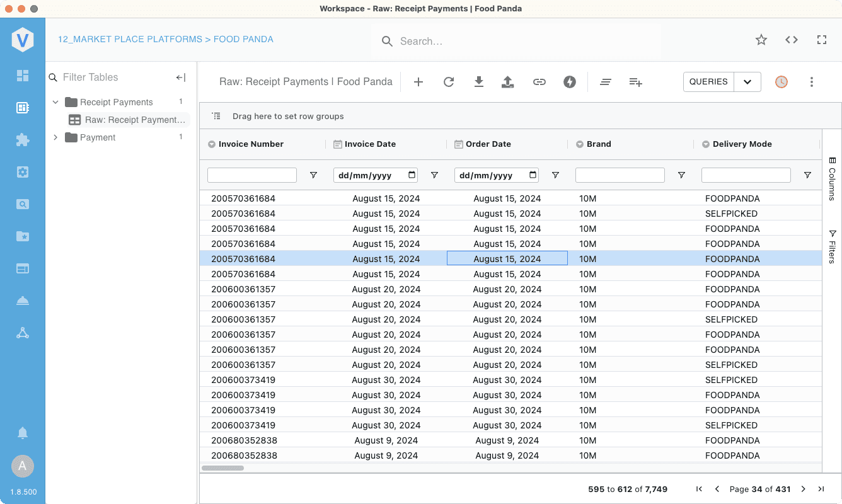
Task: Toggle fullscreen mode icon
Action: pos(822,40)
